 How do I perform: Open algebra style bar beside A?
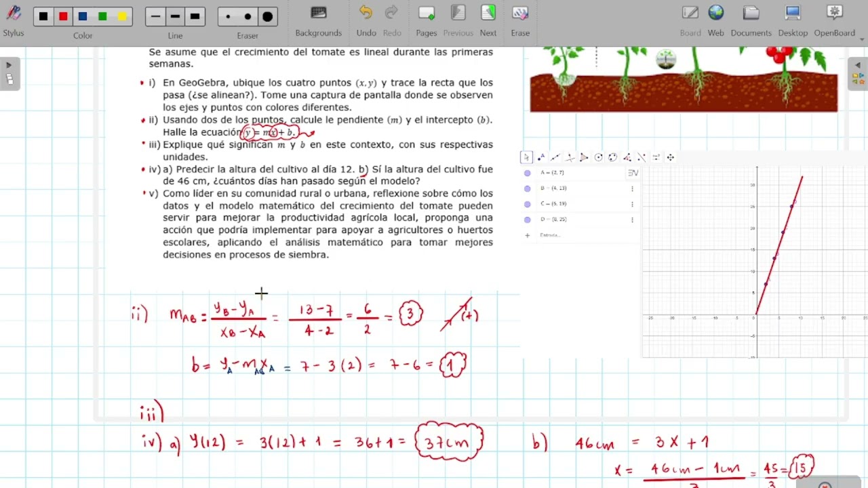click(633, 173)
